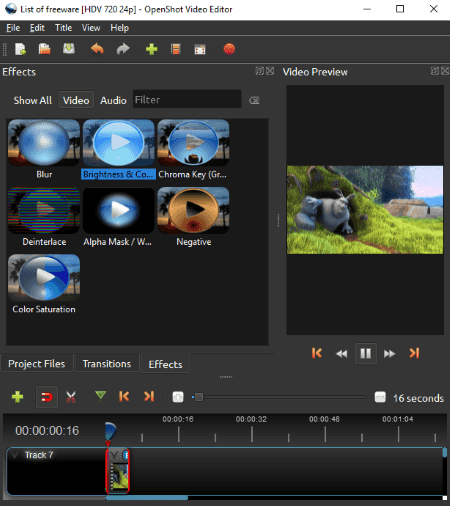Select Audio effects filter
The height and width of the screenshot is (506, 450).
[113, 100]
